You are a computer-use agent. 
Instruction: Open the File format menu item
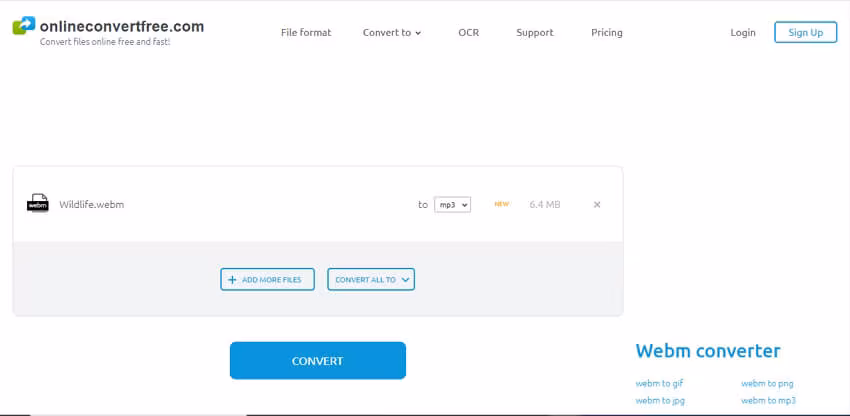[x=306, y=33]
